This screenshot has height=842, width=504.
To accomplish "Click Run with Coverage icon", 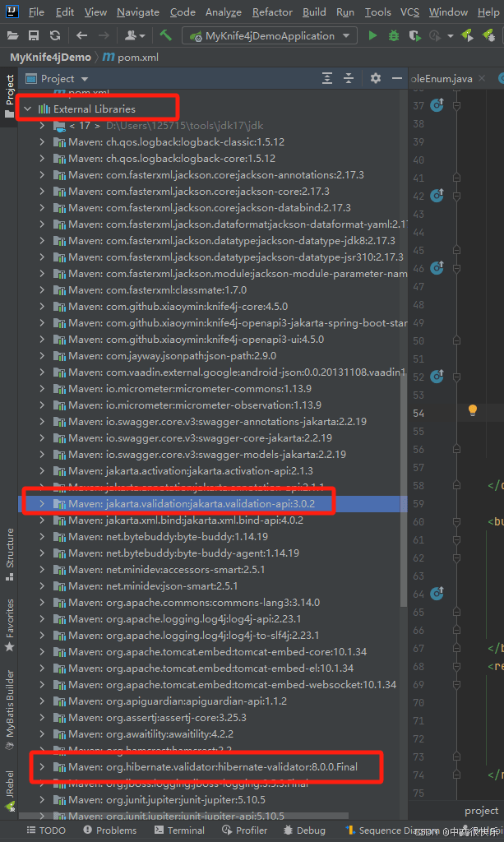I will pyautogui.click(x=414, y=36).
